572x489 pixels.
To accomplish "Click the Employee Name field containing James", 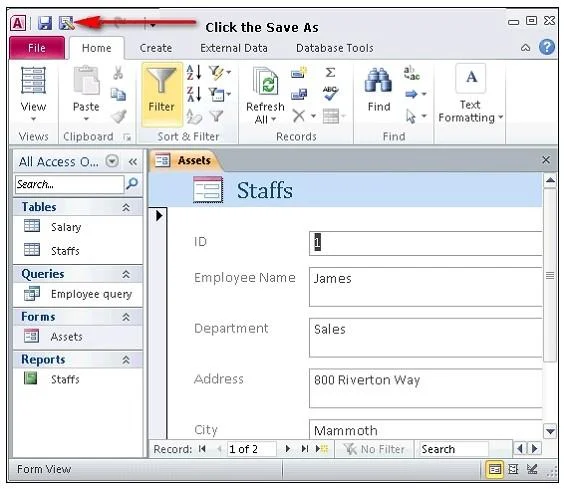I will point(425,287).
